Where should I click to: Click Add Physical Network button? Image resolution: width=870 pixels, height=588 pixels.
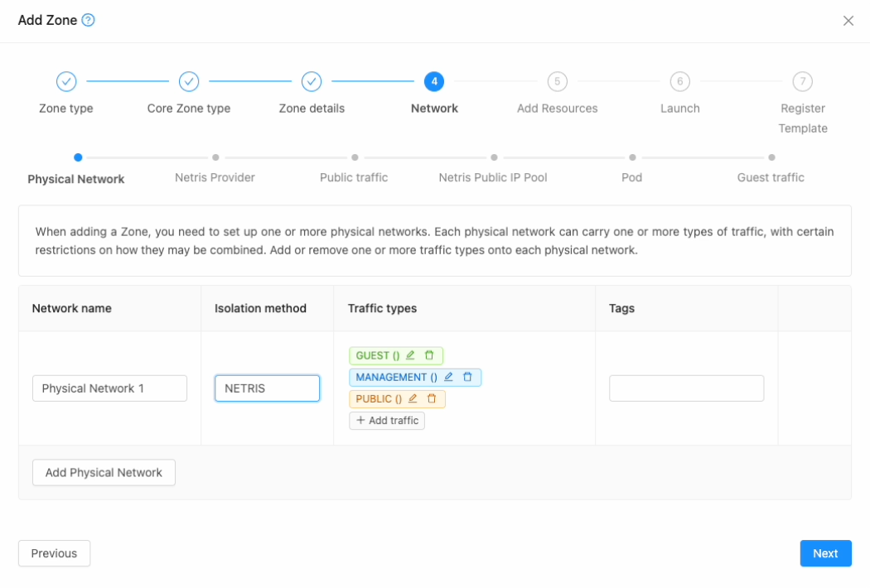click(x=104, y=473)
